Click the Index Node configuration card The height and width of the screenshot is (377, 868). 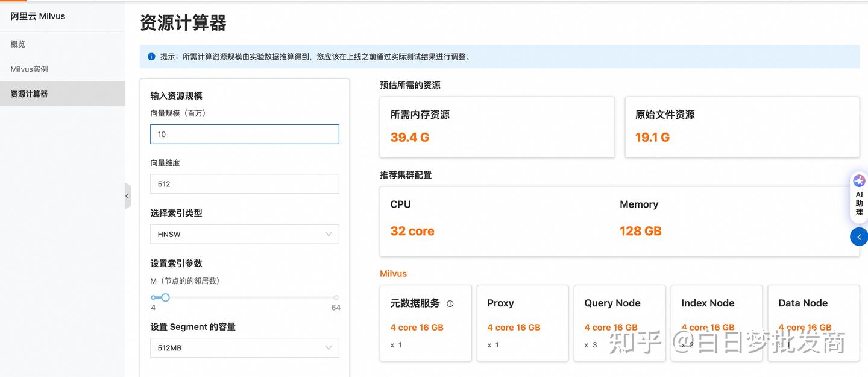pyautogui.click(x=716, y=323)
